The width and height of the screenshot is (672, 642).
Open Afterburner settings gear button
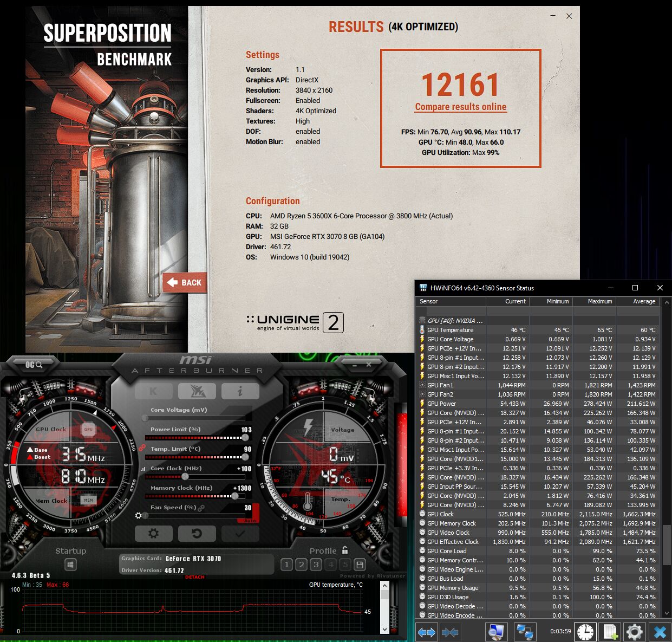[153, 534]
